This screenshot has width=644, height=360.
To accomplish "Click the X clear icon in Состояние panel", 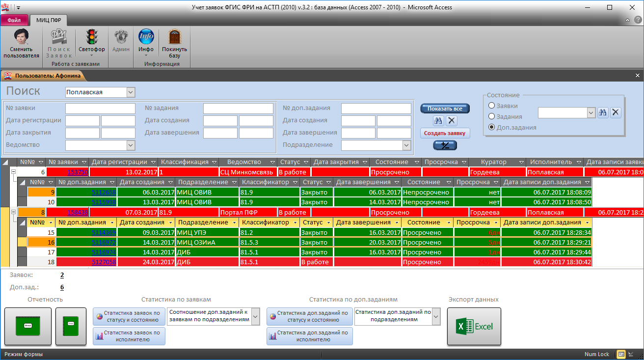I will point(616,112).
